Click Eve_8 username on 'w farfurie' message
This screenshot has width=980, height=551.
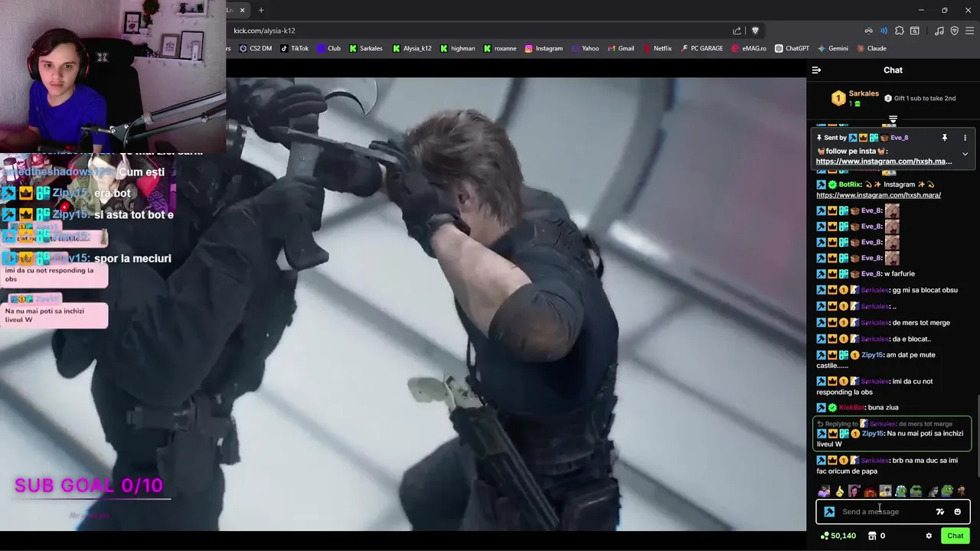click(x=871, y=274)
